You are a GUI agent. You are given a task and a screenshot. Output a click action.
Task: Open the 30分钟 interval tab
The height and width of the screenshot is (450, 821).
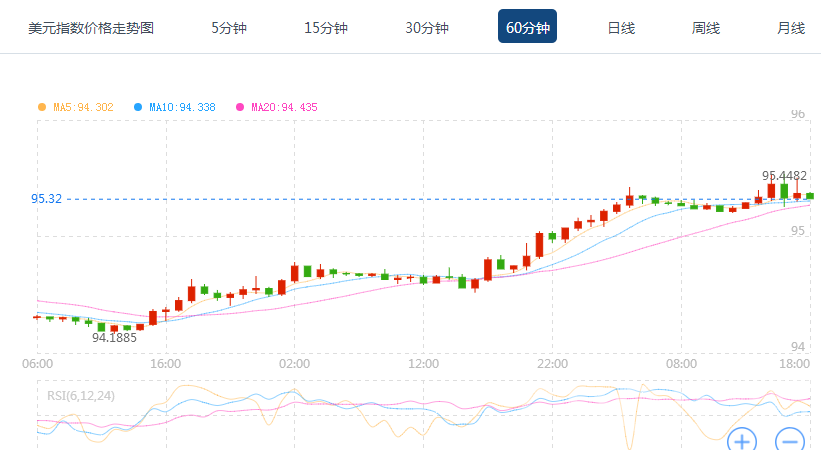(426, 27)
